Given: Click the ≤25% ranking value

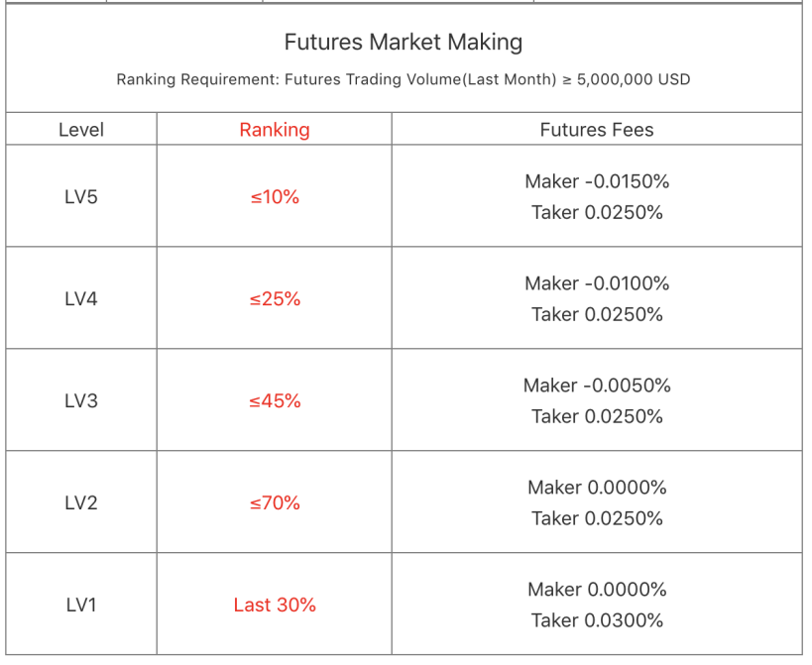Looking at the screenshot, I should (275, 299).
